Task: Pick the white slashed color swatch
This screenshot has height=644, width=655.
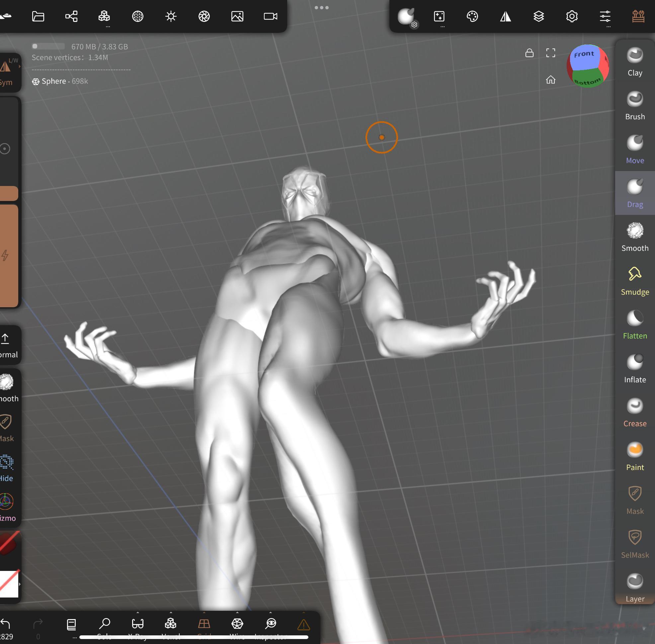Action: click(x=9, y=584)
